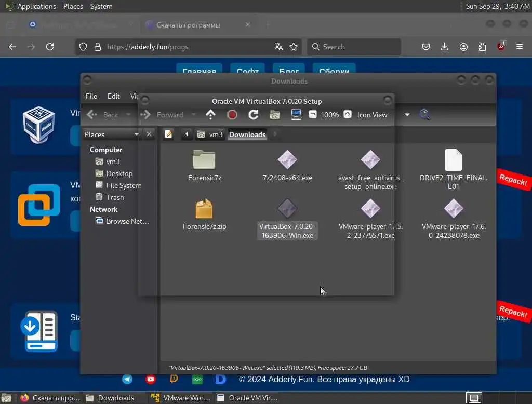Click the Home folder toolbar icon
This screenshot has height=404, width=532.
(x=274, y=115)
